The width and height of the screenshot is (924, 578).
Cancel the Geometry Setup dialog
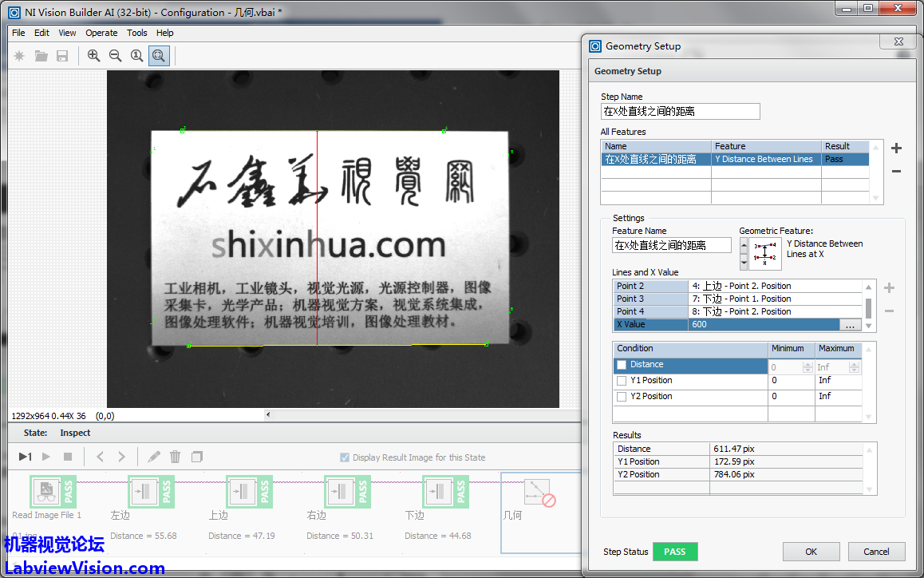coord(876,552)
